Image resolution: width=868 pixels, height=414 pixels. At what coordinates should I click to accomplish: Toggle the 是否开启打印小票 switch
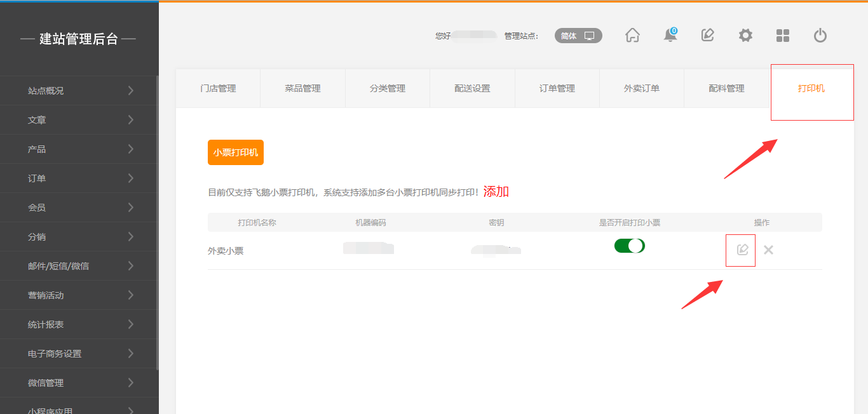(x=629, y=246)
